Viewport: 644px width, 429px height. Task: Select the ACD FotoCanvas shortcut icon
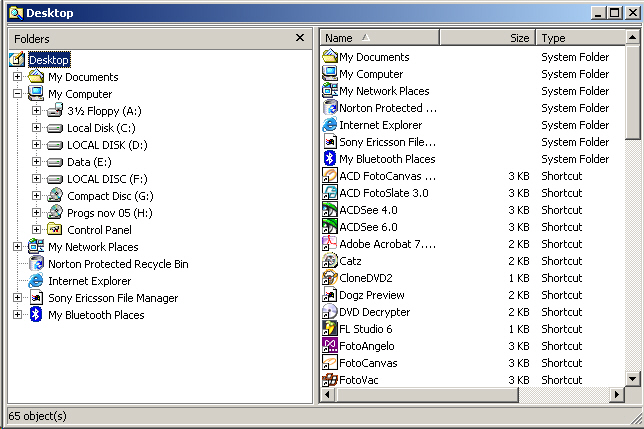click(x=330, y=176)
